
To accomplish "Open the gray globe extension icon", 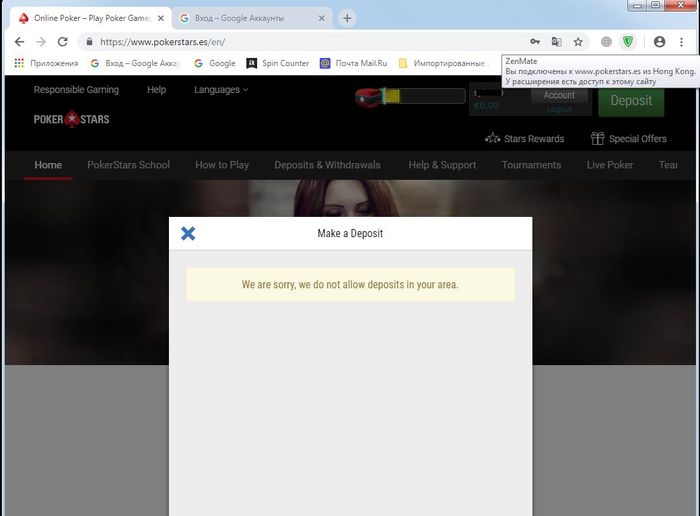I will tap(606, 42).
